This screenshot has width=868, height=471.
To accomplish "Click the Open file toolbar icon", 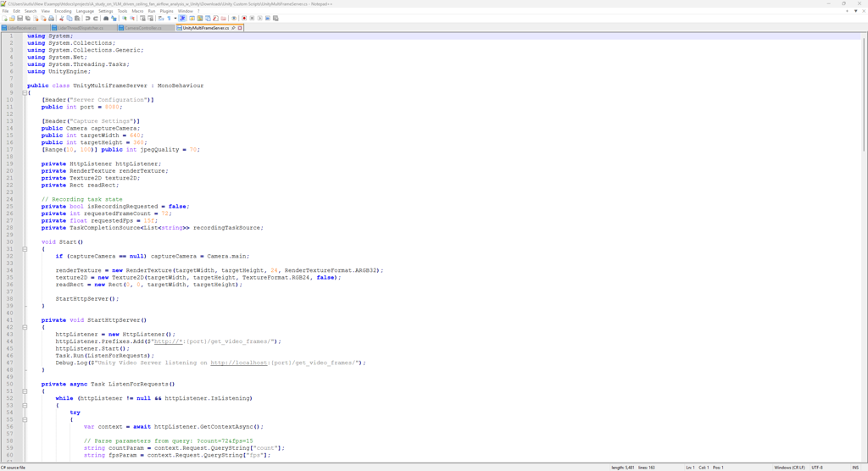I will [12, 19].
